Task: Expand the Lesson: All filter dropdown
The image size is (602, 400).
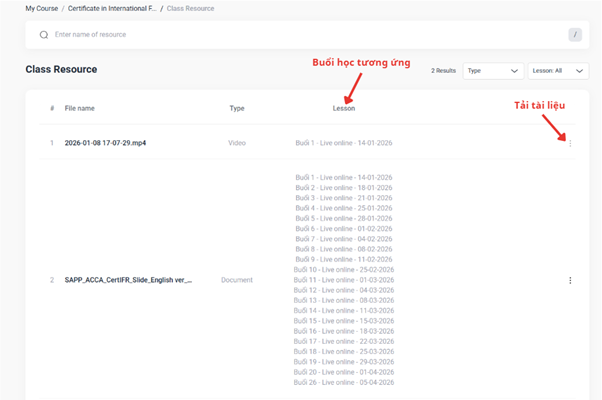Action: [557, 71]
